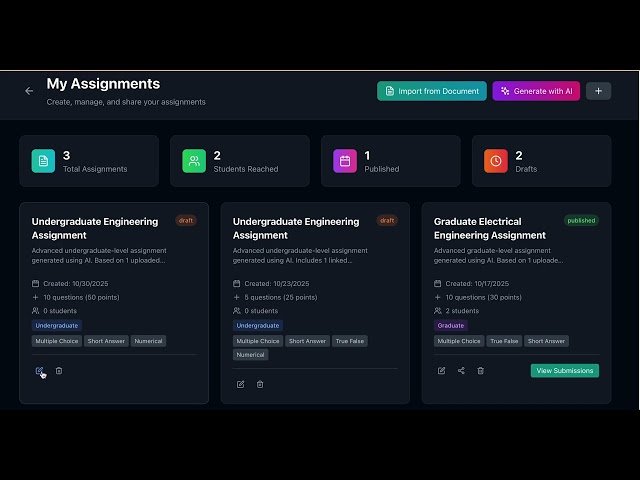Click Multiple Choice tag on 10/30/2025 card

tap(57, 341)
